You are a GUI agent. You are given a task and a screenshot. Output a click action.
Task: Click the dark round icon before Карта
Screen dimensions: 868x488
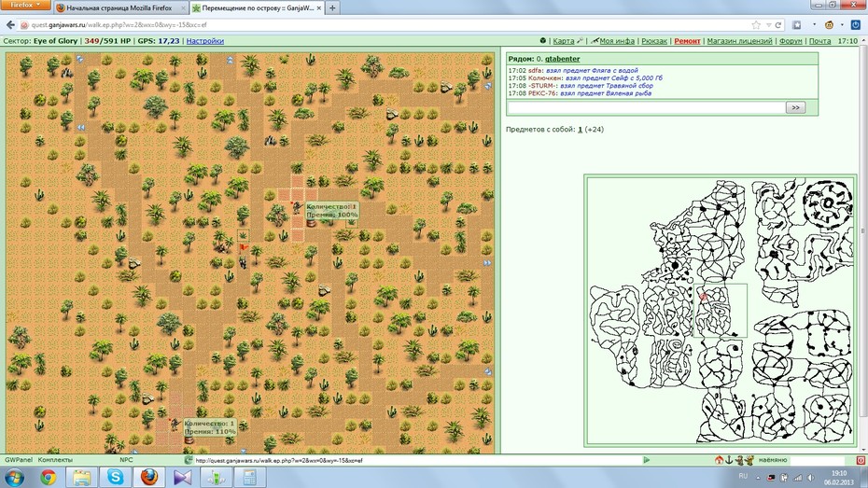543,40
